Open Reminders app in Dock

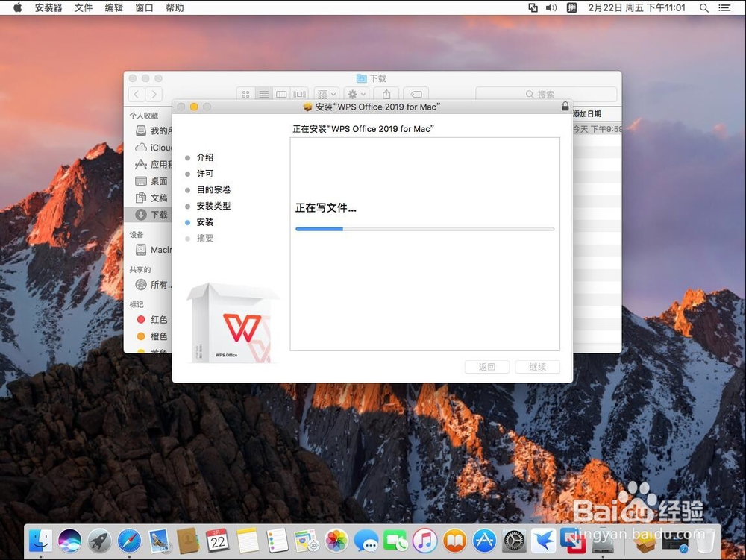coord(278,541)
